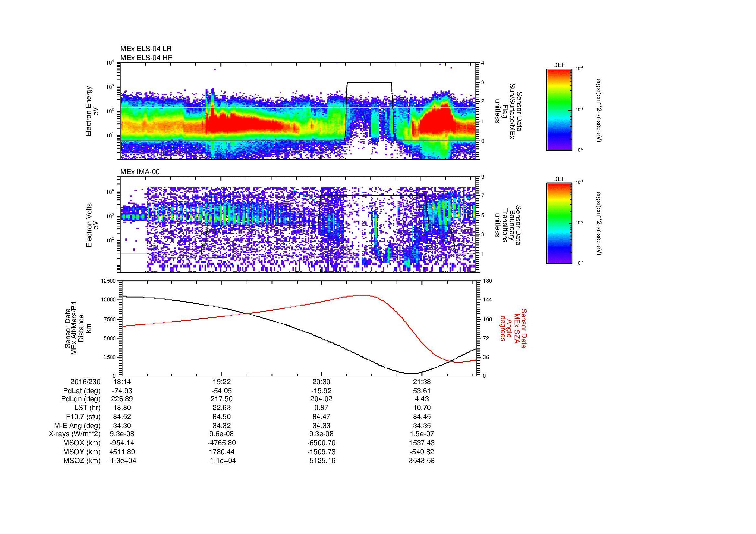This screenshot has width=756, height=534.
Task: Click the LST value '0.87'
Action: [321, 408]
